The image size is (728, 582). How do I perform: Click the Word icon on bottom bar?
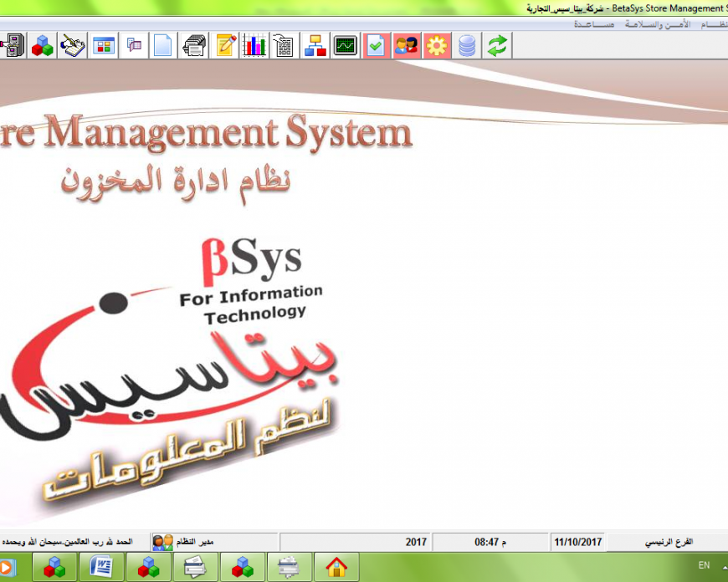pos(100,567)
